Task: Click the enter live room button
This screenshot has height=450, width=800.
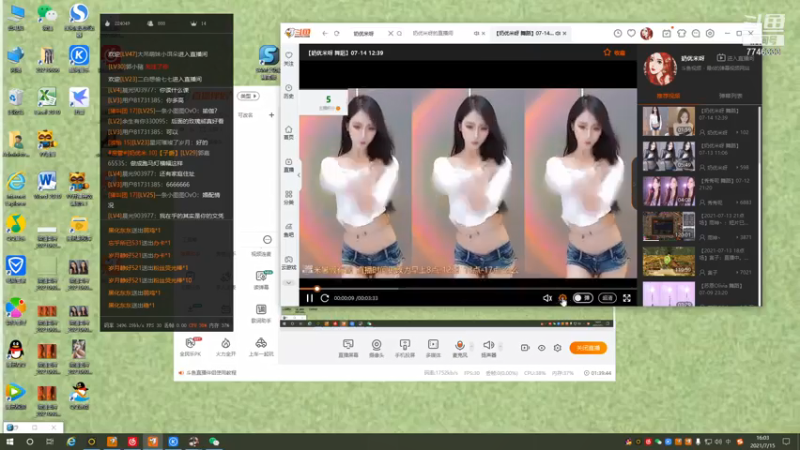Action: pos(733,58)
